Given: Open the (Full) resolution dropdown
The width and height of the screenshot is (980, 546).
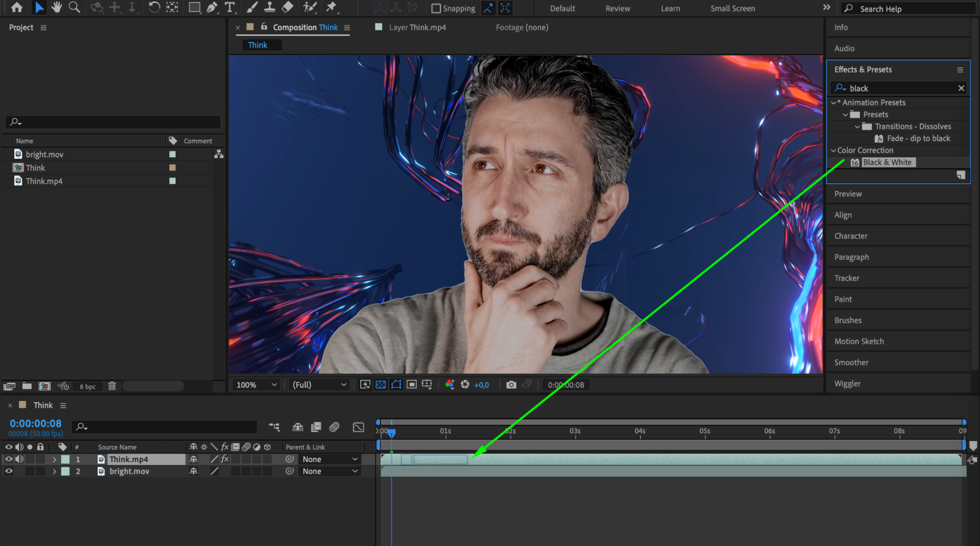Looking at the screenshot, I should [319, 385].
